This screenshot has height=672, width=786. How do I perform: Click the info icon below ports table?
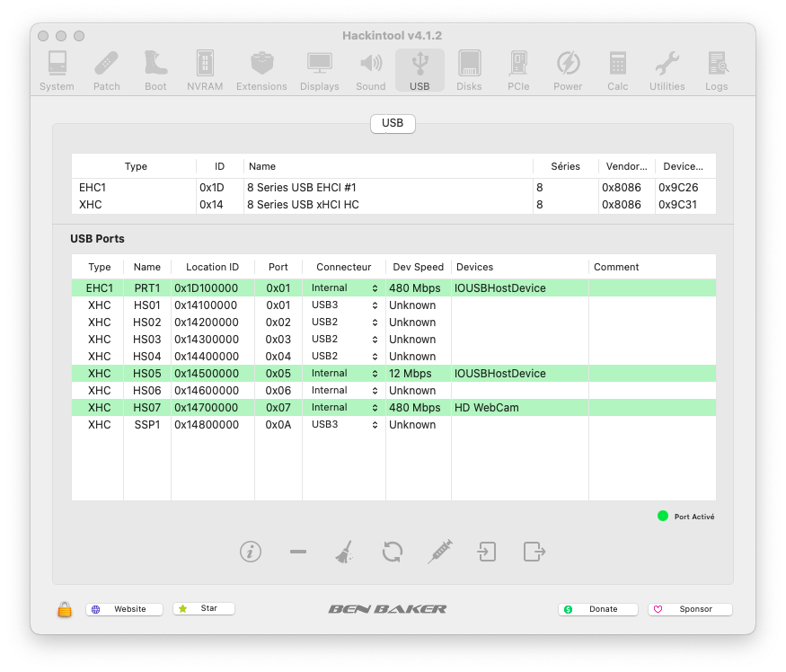click(250, 552)
